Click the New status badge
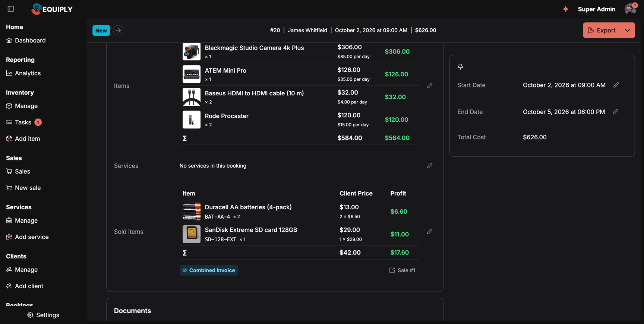 [101, 30]
